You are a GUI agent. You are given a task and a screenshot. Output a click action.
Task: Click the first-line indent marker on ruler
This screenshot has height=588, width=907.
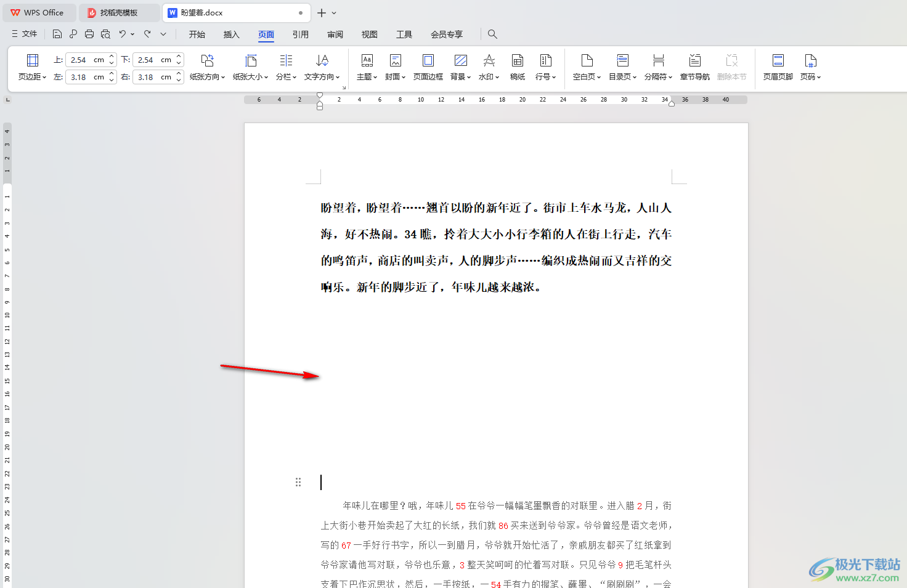(320, 95)
